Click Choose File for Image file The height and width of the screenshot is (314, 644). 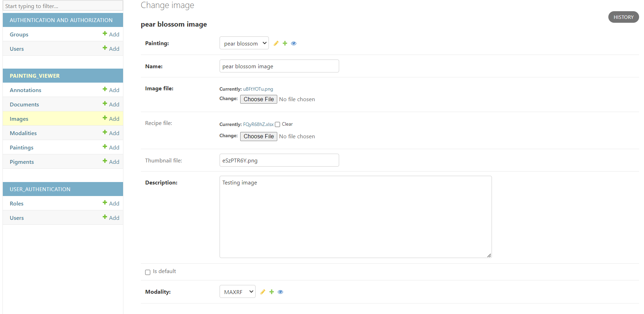[x=258, y=99]
